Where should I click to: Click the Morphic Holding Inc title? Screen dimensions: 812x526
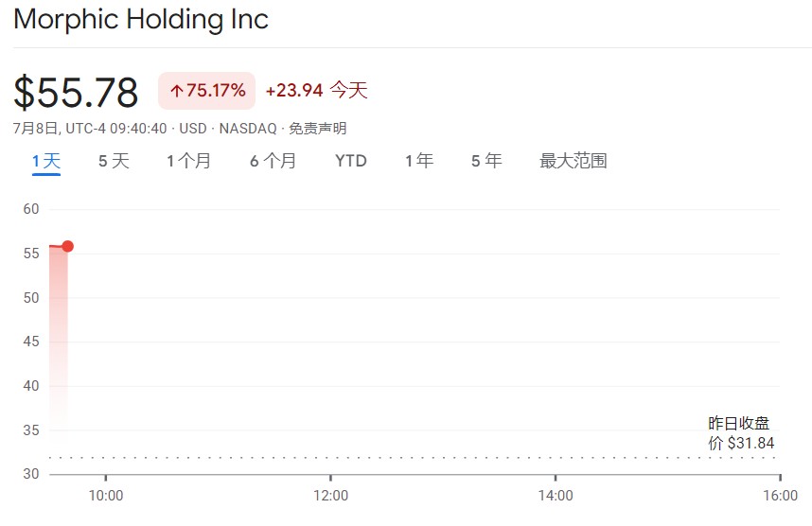point(141,19)
